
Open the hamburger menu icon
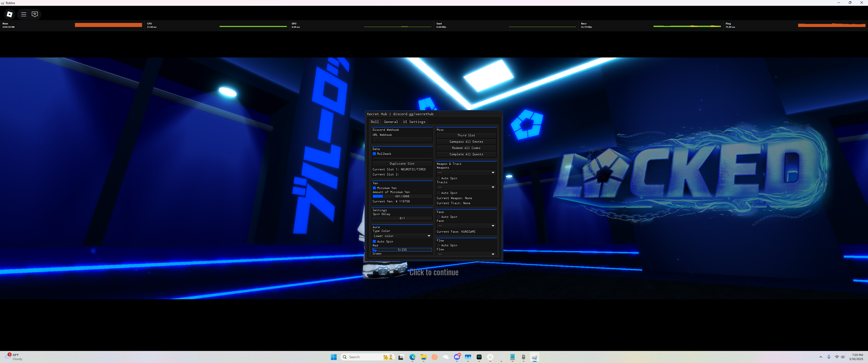[23, 14]
